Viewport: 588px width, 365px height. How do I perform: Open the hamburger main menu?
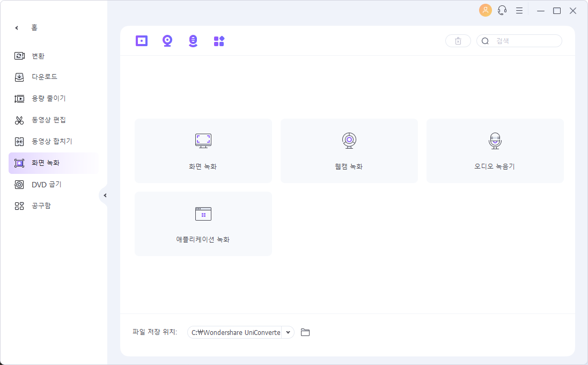coord(519,11)
